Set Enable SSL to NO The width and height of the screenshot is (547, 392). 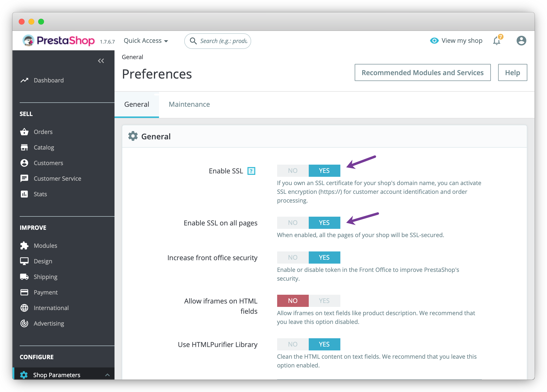tap(293, 171)
